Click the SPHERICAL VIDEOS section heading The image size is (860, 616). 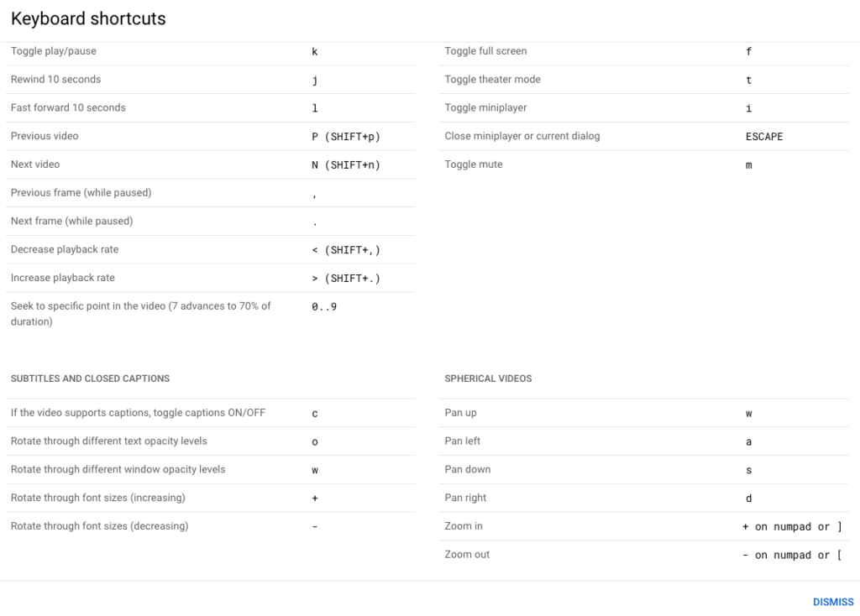tap(488, 378)
